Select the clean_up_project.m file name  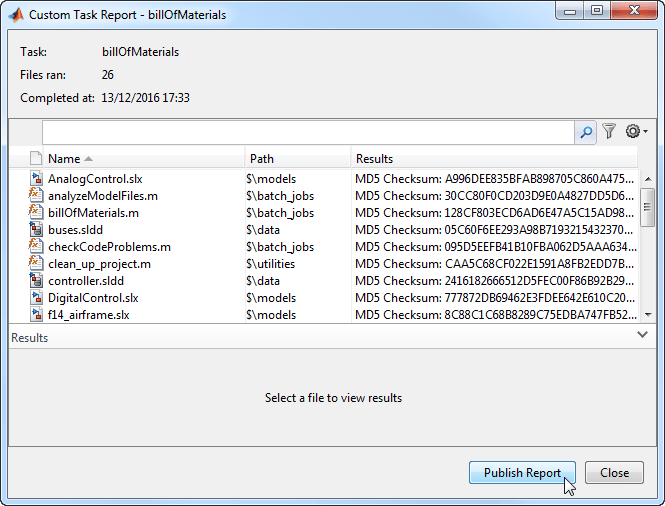(99, 264)
